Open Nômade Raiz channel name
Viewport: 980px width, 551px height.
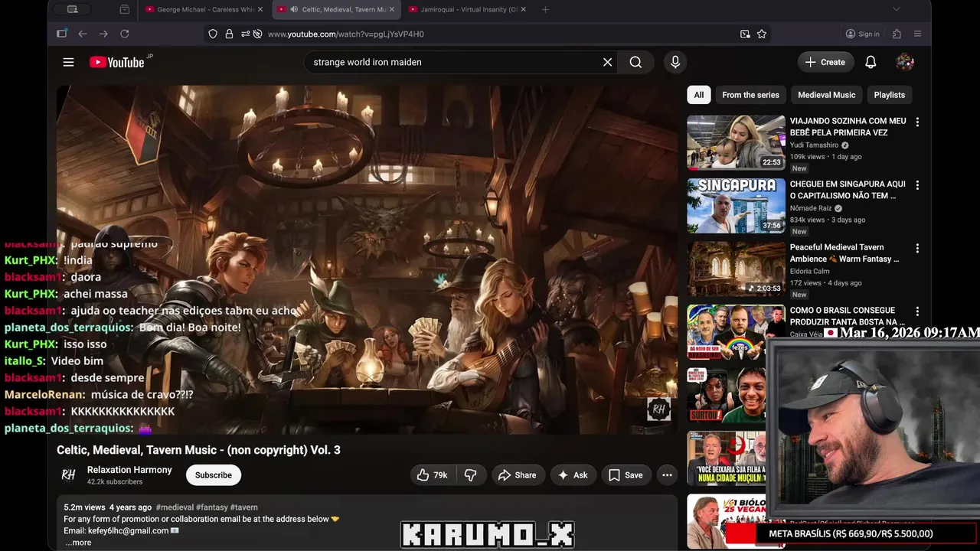click(x=811, y=208)
